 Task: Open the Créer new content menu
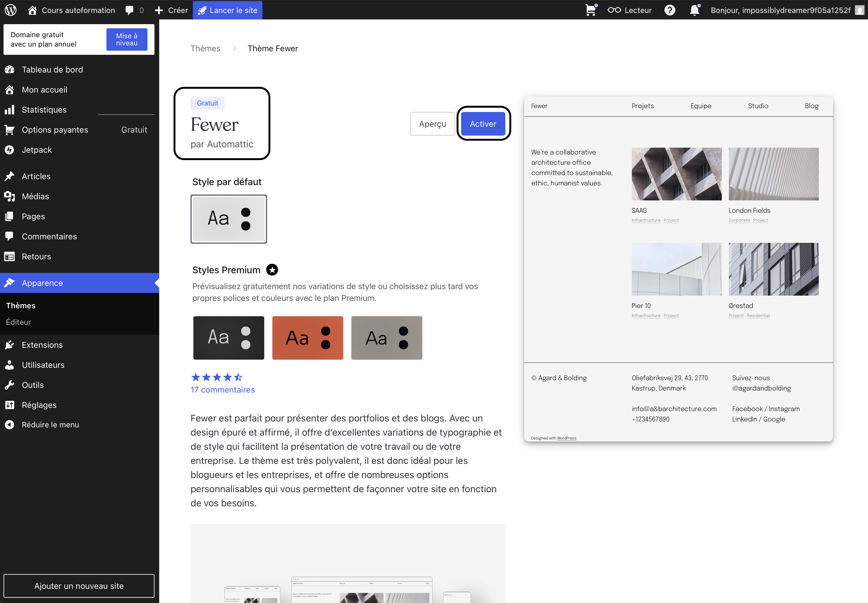172,10
